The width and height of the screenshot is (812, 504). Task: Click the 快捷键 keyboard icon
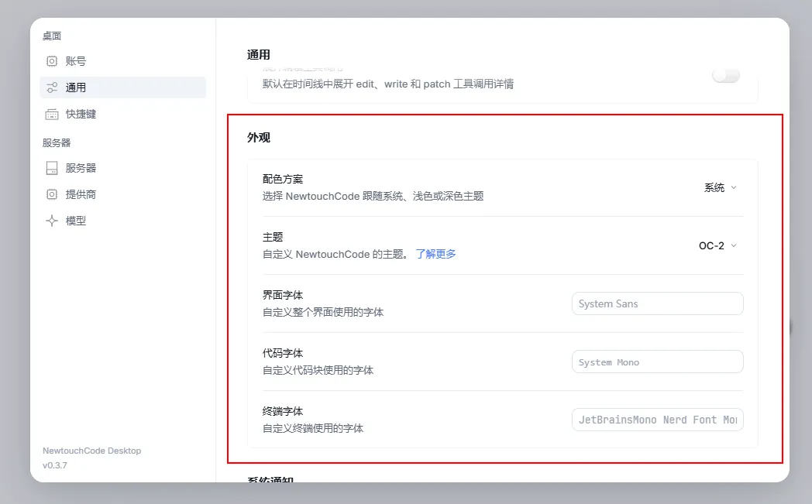[52, 114]
